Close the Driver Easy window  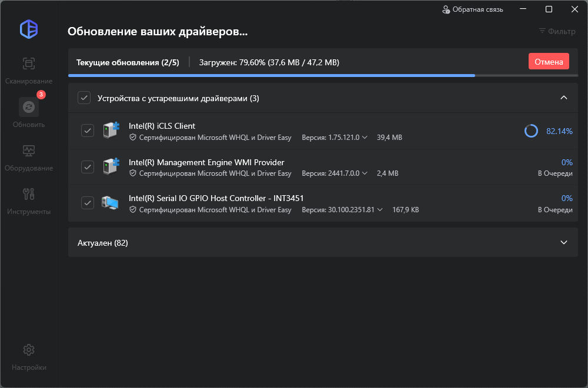[574, 9]
